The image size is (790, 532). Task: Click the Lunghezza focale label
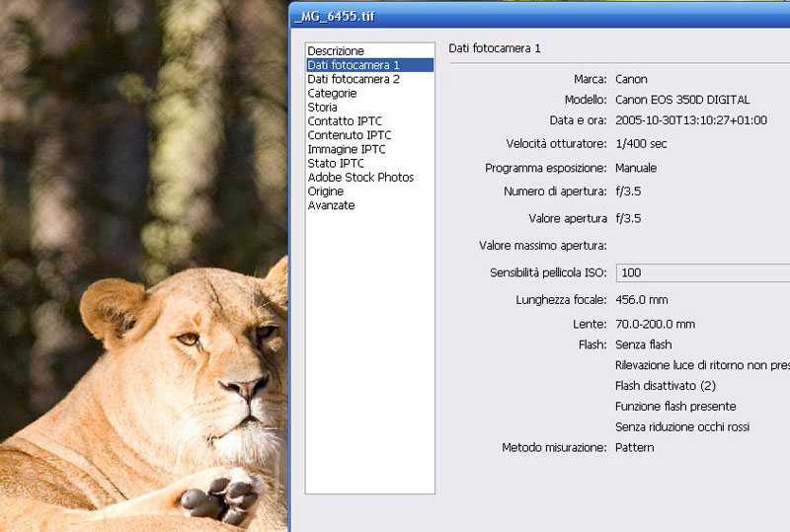561,300
